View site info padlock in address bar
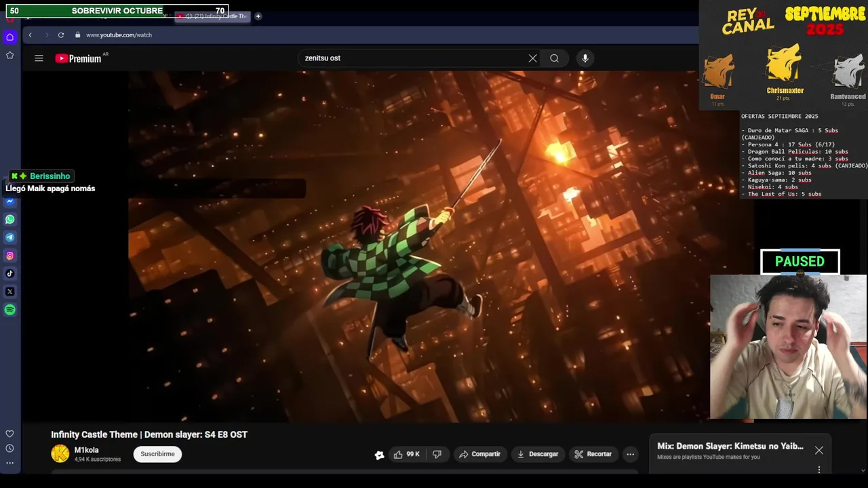Viewport: 868px width, 488px height. [x=77, y=35]
